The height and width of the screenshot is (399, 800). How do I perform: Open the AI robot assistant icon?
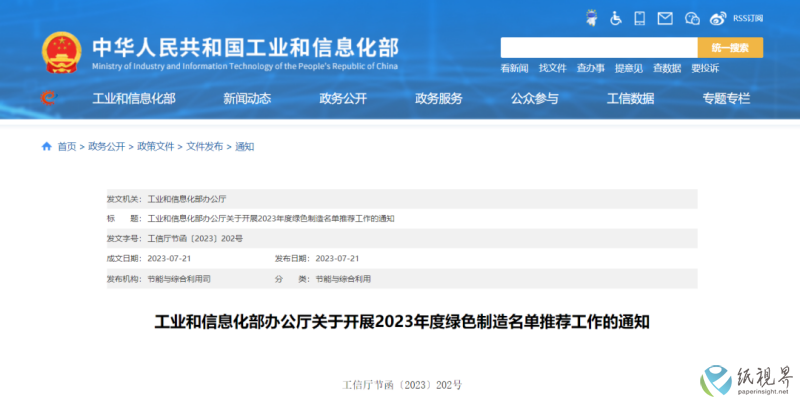click(x=592, y=18)
